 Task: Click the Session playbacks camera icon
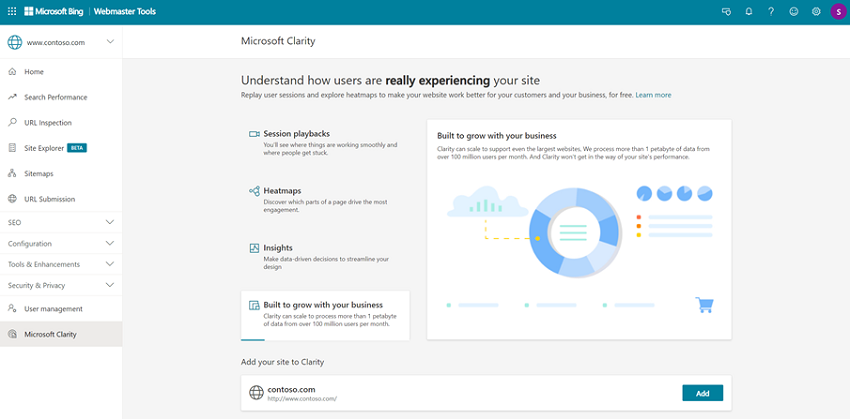[x=254, y=134]
